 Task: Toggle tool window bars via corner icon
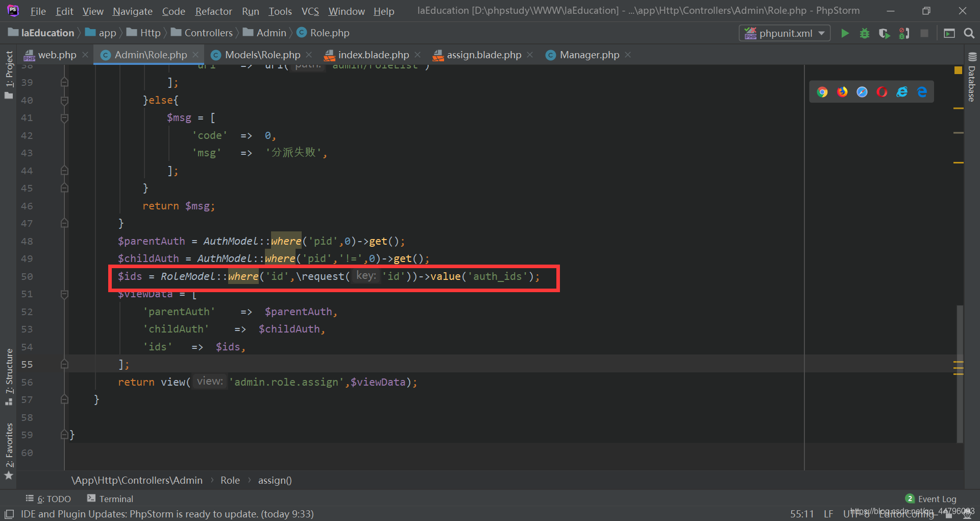(9, 514)
